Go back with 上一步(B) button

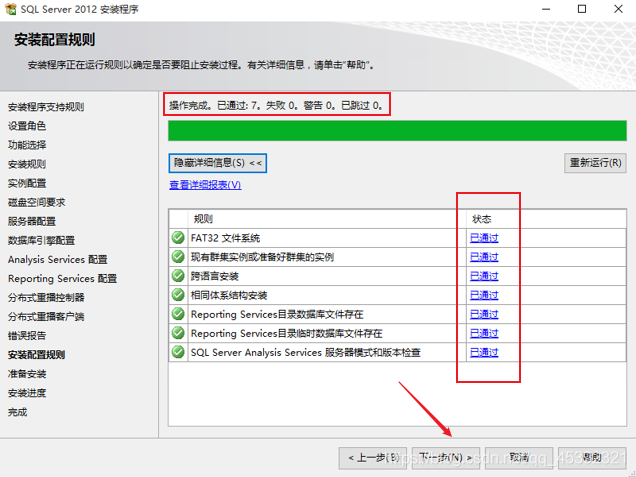click(x=373, y=458)
